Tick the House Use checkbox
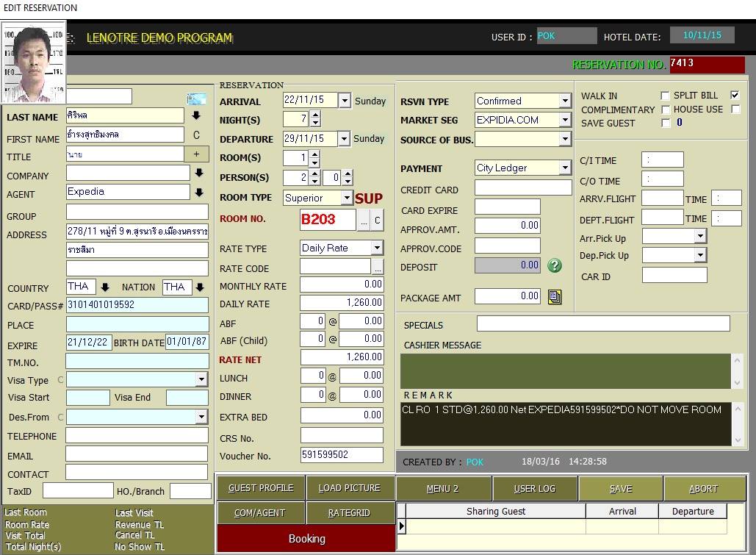Image resolution: width=756 pixels, height=555 pixels. pyautogui.click(x=735, y=110)
